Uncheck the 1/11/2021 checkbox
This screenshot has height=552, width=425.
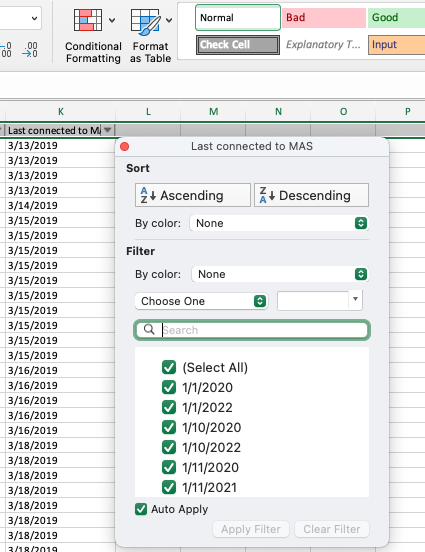(169, 487)
